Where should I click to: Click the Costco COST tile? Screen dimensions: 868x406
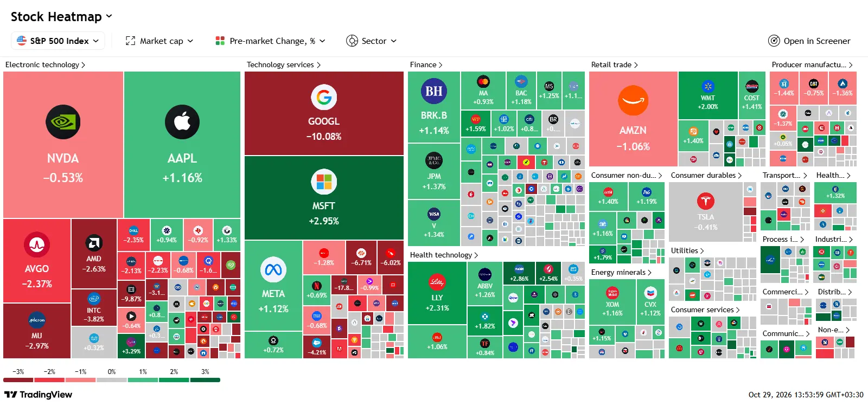tap(752, 95)
